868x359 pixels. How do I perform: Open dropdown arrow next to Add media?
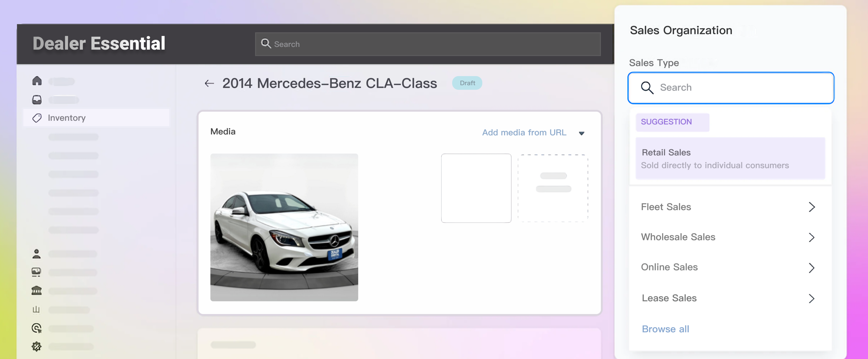tap(581, 133)
